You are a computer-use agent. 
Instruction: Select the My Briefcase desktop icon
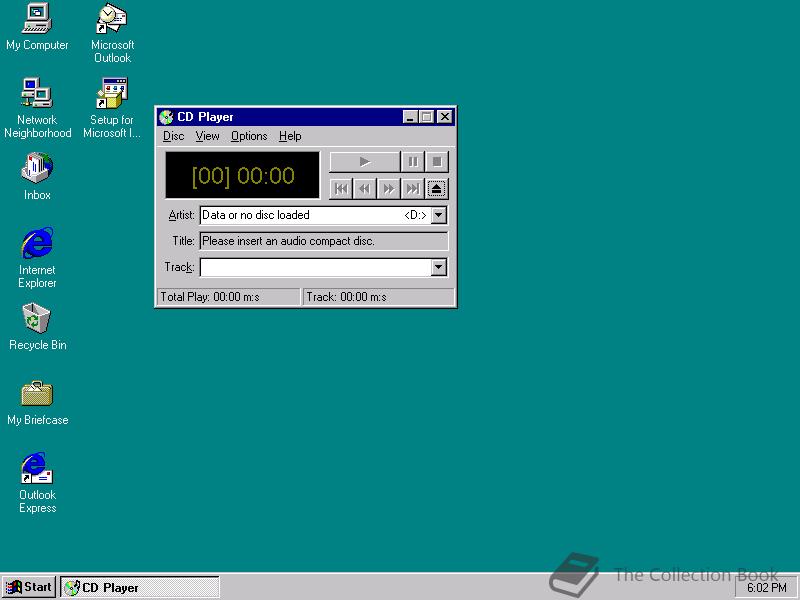pos(37,402)
